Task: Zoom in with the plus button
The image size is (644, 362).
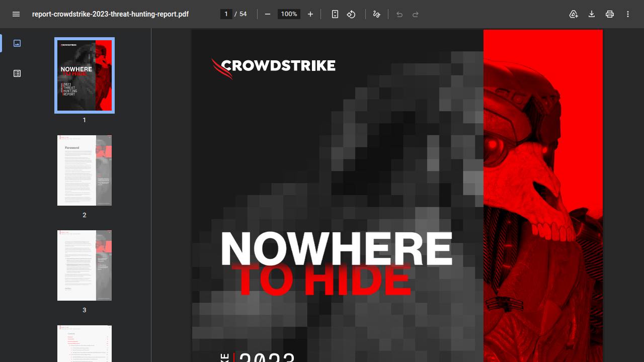Action: coord(310,14)
